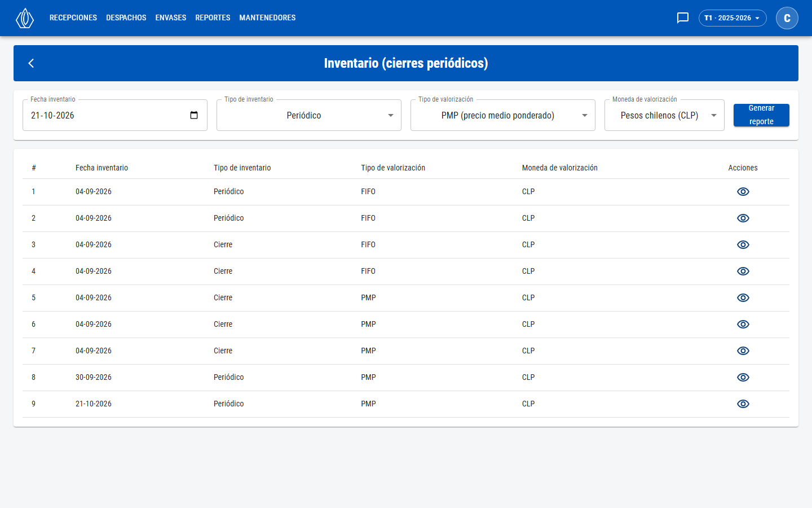Viewport: 812px width, 508px height.
Task: Click the Moneda de valorización column header
Action: (x=560, y=168)
